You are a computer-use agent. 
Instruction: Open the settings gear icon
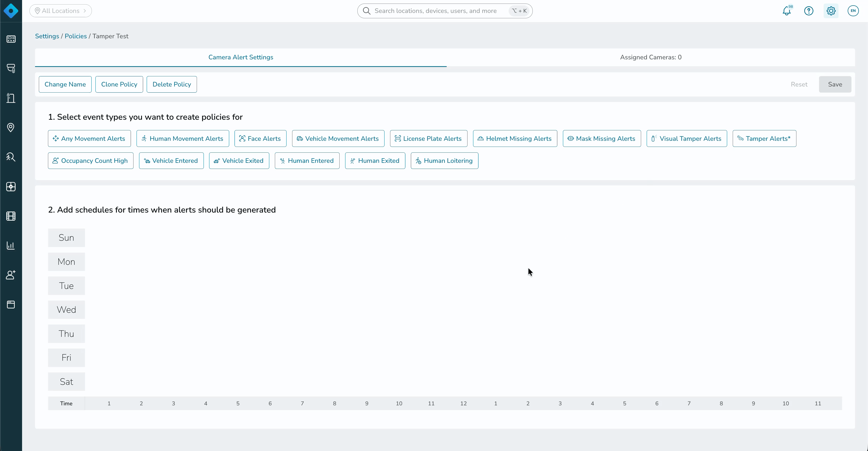click(x=831, y=11)
